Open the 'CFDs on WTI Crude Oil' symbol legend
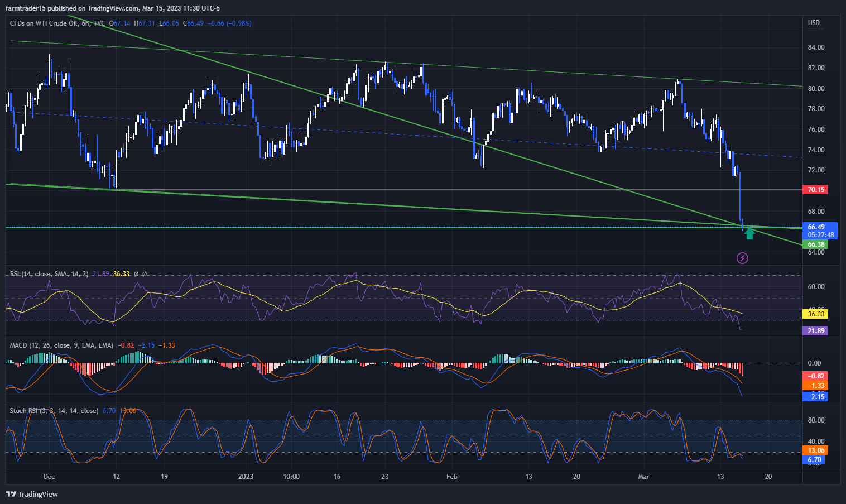 57,23
